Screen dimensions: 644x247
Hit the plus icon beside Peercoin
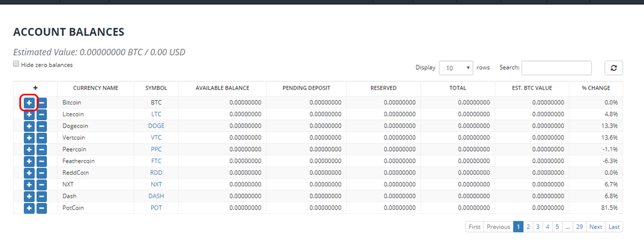coord(29,149)
